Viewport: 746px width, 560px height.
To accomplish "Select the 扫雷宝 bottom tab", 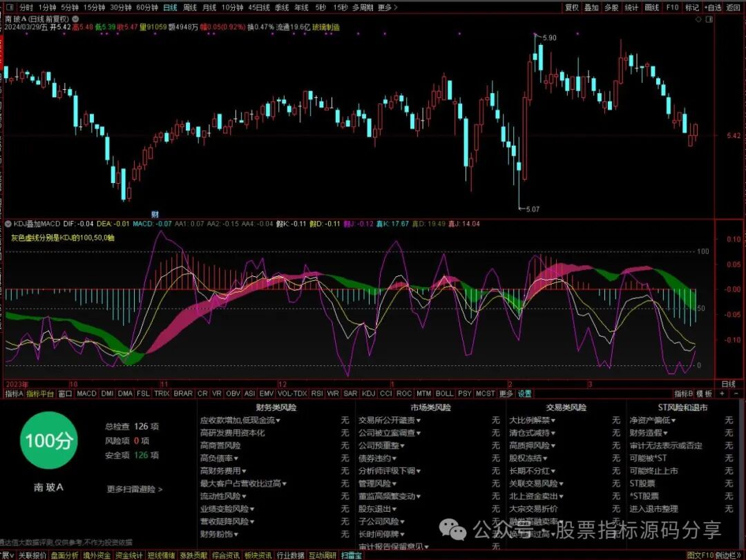I will [351, 555].
